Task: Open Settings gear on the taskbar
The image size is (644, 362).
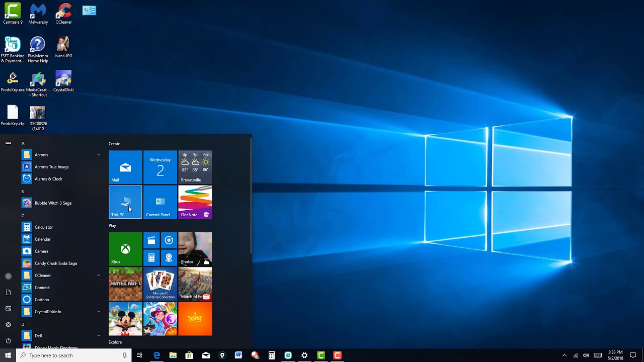Action: (x=304, y=355)
